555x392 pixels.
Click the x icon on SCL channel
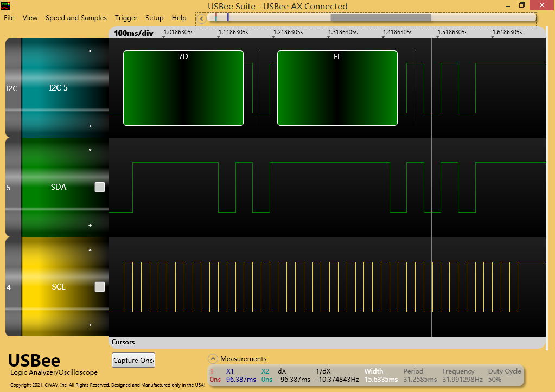(90, 250)
